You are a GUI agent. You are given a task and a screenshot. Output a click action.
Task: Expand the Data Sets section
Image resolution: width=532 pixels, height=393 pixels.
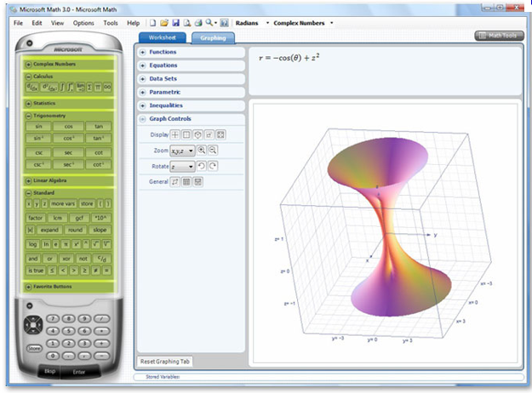pyautogui.click(x=143, y=79)
